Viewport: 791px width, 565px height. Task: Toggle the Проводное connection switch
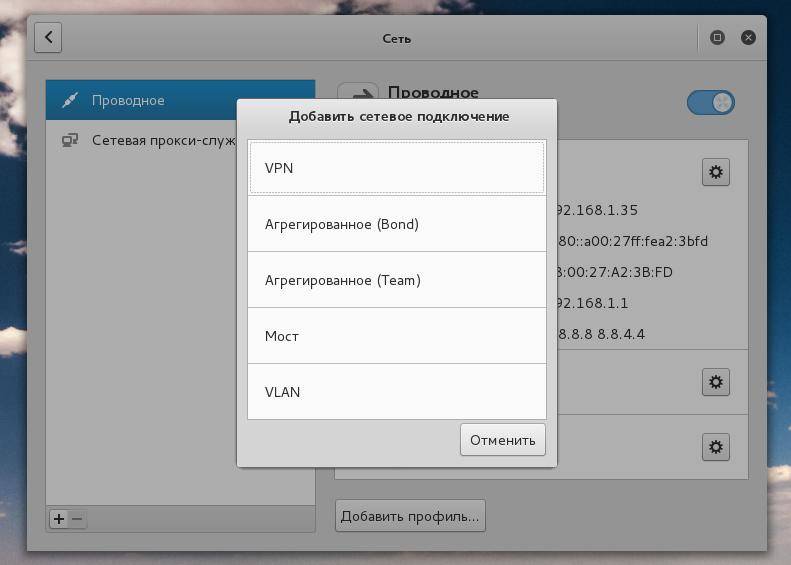tap(711, 102)
